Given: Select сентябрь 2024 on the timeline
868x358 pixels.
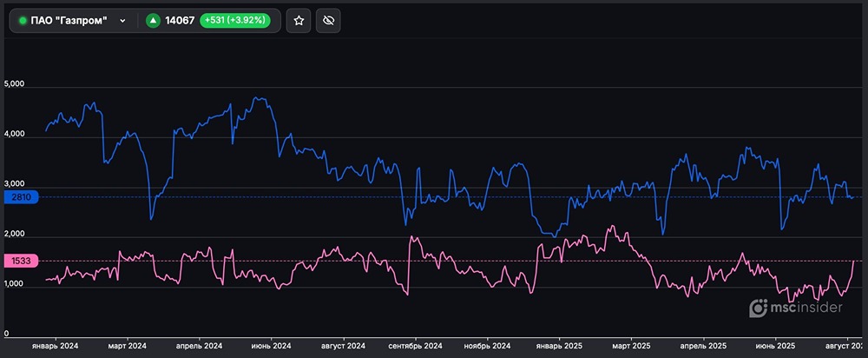Looking at the screenshot, I should pos(417,345).
